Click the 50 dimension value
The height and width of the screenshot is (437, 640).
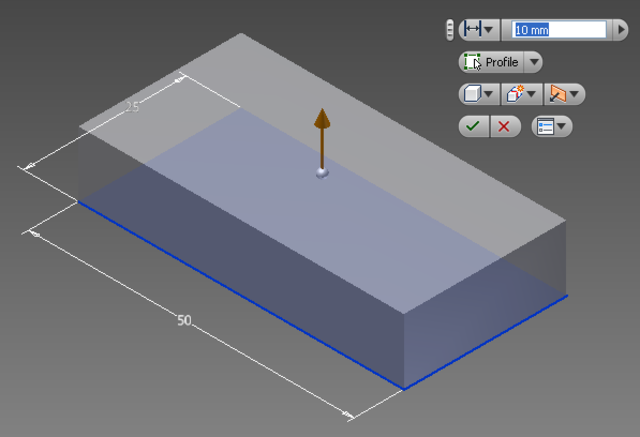pos(184,320)
